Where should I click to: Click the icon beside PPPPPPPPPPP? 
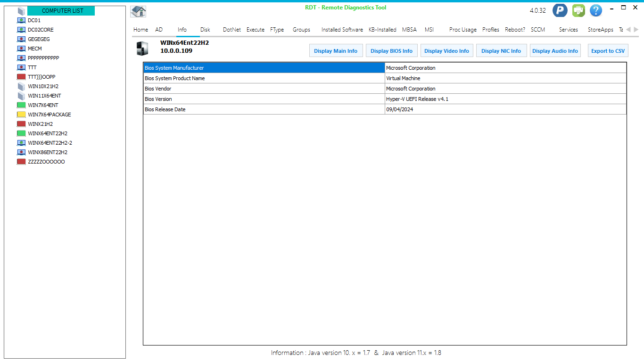click(21, 58)
